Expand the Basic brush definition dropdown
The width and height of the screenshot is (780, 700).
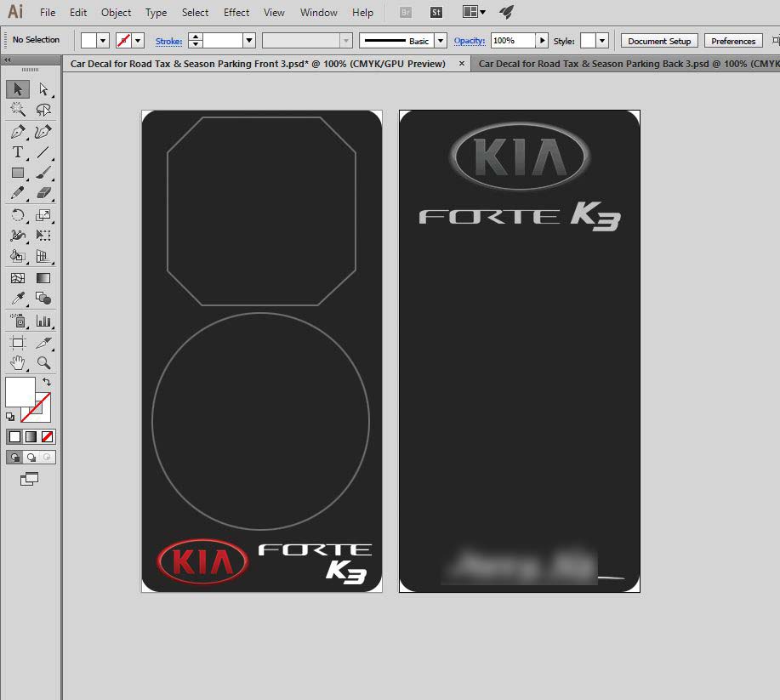(x=440, y=41)
